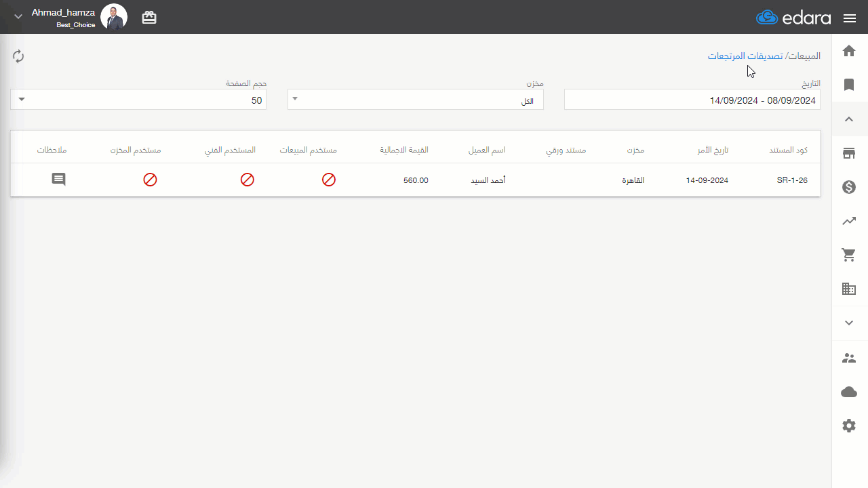Open the hamburger main menu
Viewport: 868px width, 488px height.
click(850, 18)
